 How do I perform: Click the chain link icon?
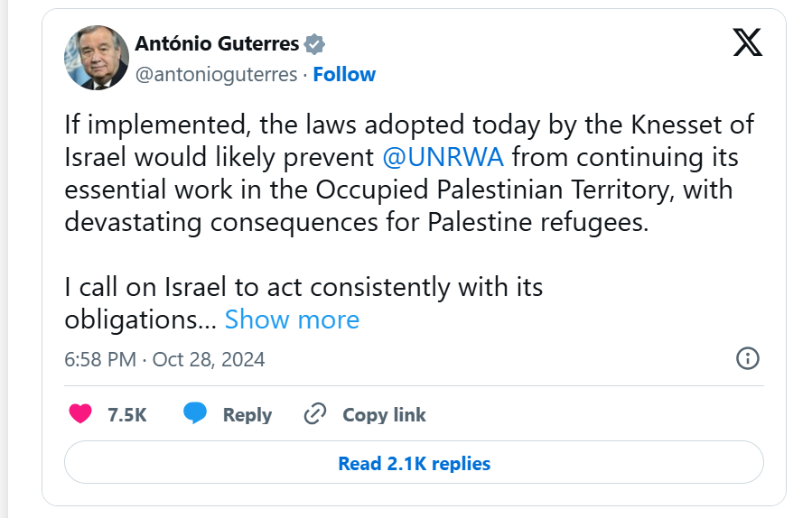[x=314, y=414]
